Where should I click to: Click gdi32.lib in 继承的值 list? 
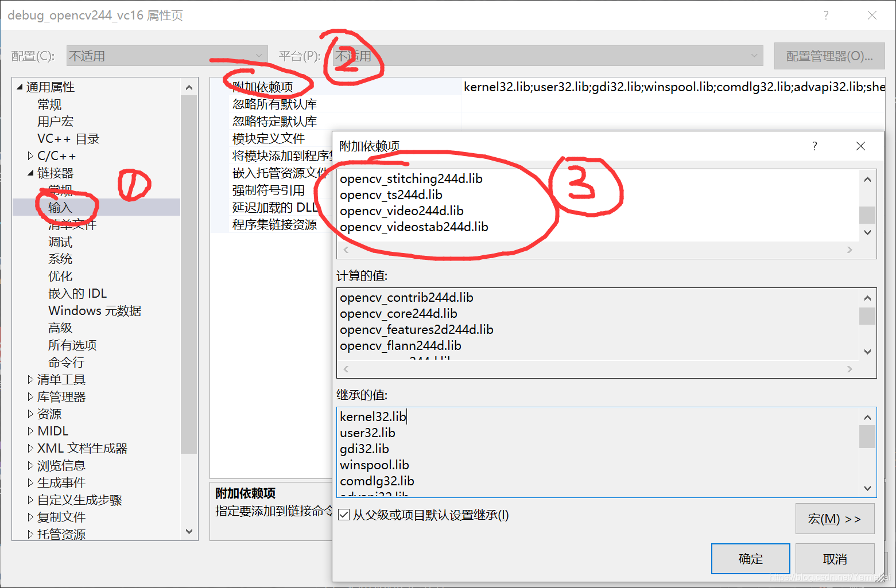coord(364,449)
